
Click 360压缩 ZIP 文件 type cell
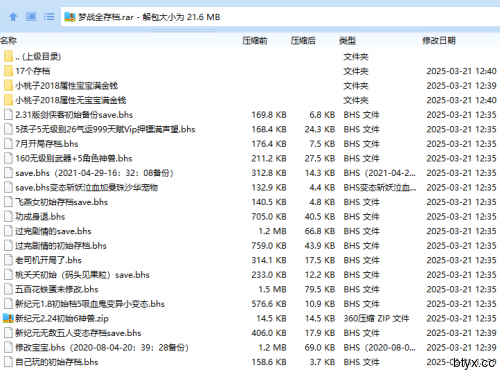[x=376, y=318]
